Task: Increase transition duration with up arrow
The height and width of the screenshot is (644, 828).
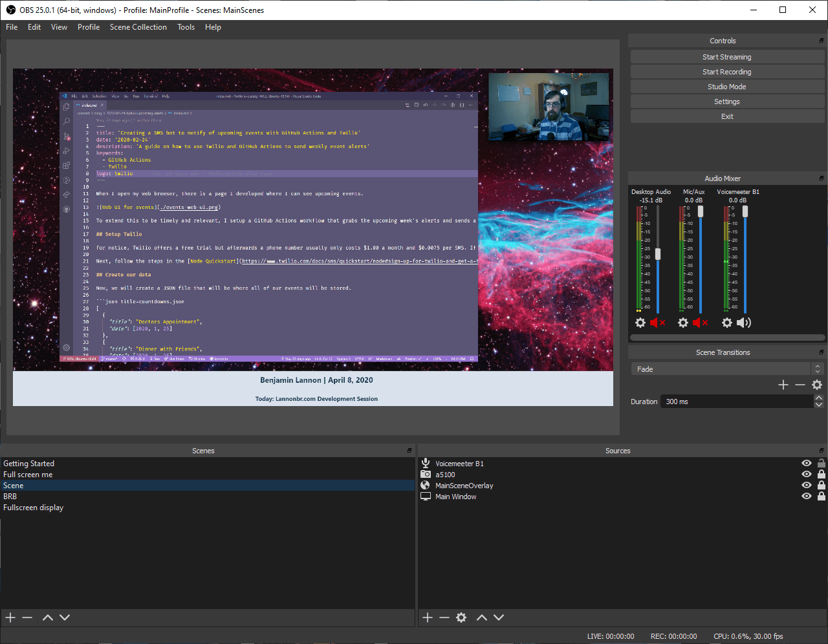Action: pos(819,398)
